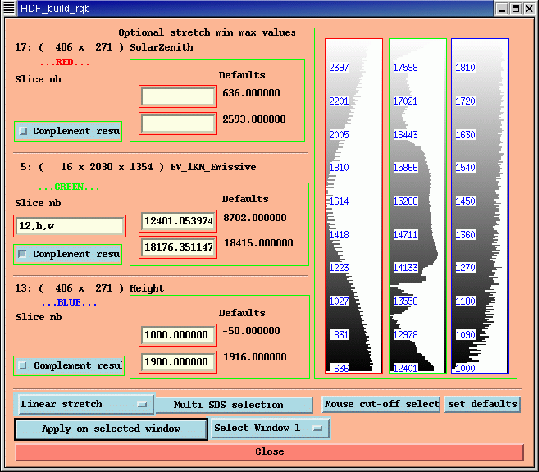This screenshot has width=539, height=472.
Task: Click the blue-bordered Height histogram
Action: [480, 206]
